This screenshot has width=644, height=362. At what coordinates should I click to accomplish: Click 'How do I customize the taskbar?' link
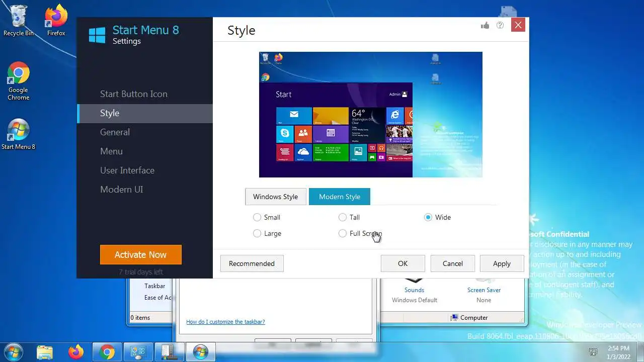(x=225, y=322)
